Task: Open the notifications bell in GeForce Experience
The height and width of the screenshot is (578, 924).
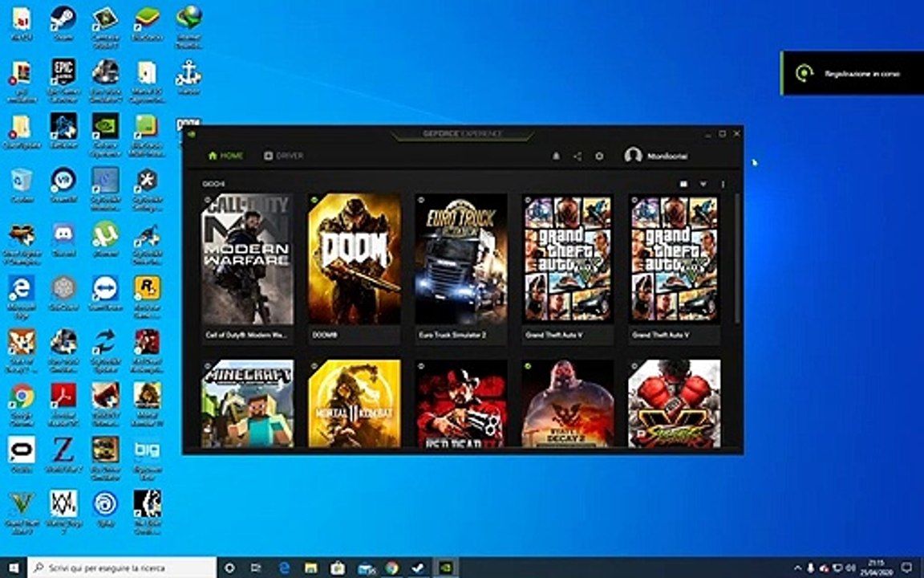Action: tap(556, 157)
